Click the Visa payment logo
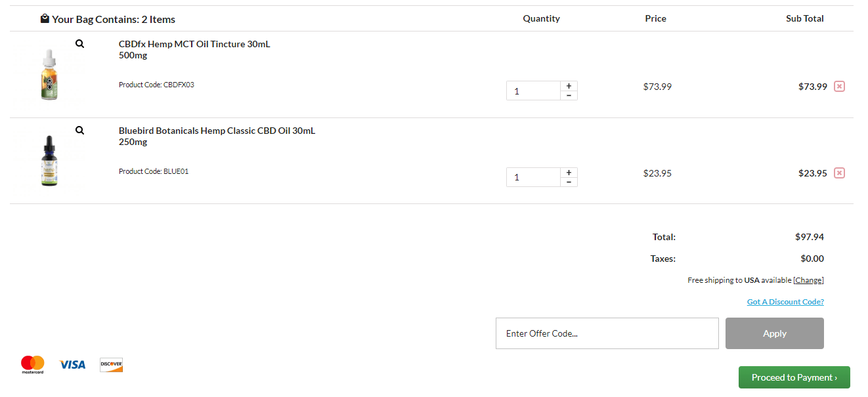Image resolution: width=868 pixels, height=397 pixels. (72, 364)
